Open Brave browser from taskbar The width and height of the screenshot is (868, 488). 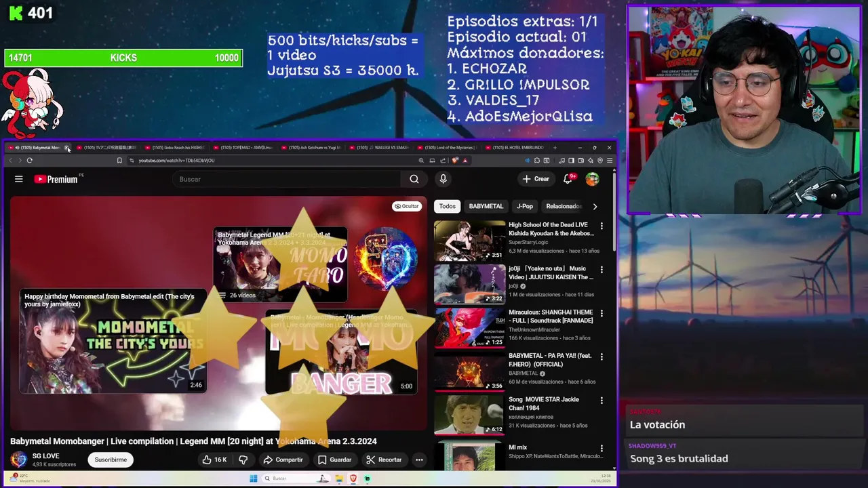(x=353, y=479)
